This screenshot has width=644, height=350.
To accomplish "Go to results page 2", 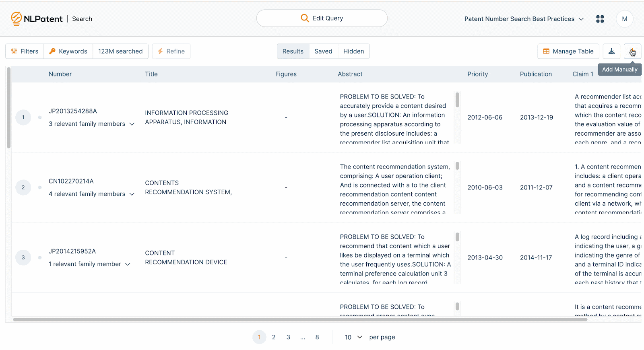I will tap(274, 337).
